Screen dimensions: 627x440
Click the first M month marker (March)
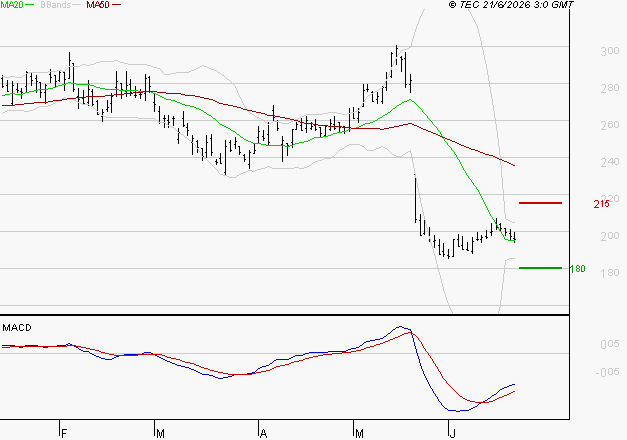160,434
